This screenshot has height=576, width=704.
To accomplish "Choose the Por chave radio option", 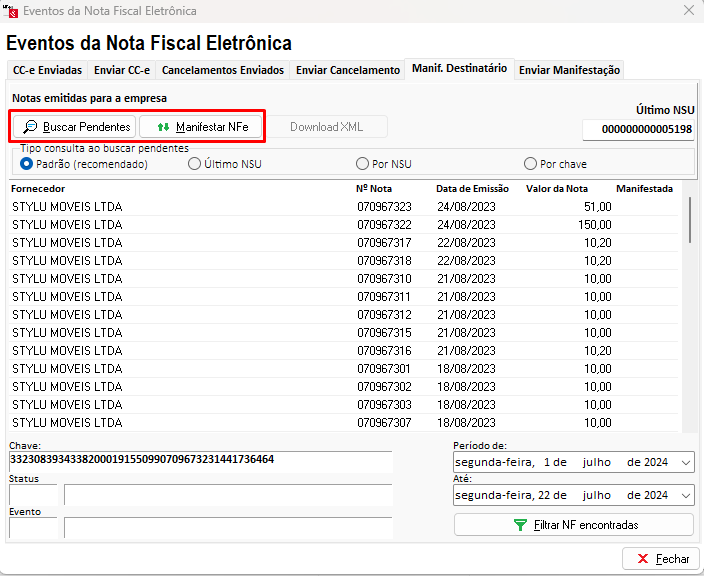I will tap(530, 164).
